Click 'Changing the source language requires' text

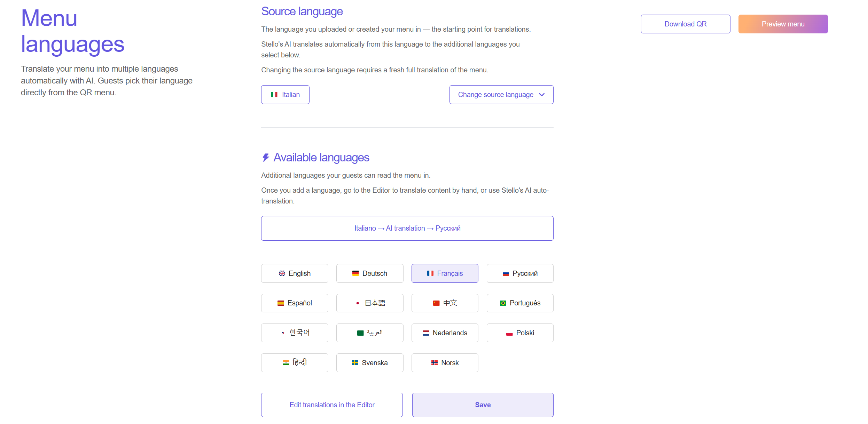point(375,70)
